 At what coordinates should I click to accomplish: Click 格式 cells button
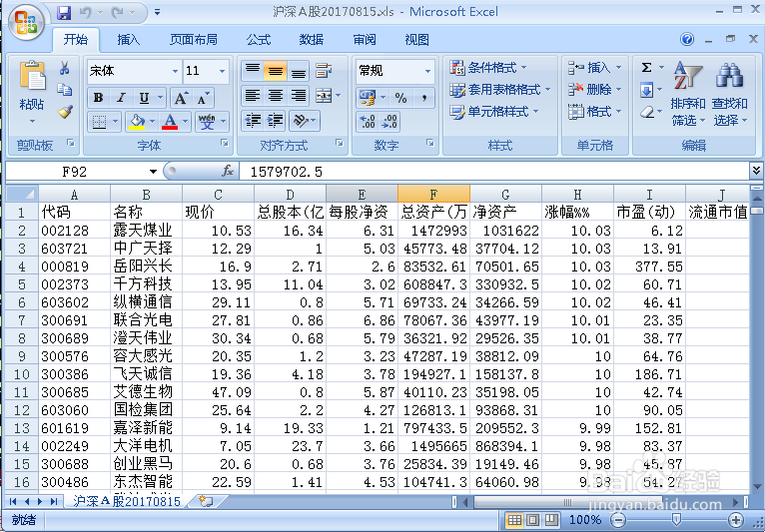(x=595, y=112)
